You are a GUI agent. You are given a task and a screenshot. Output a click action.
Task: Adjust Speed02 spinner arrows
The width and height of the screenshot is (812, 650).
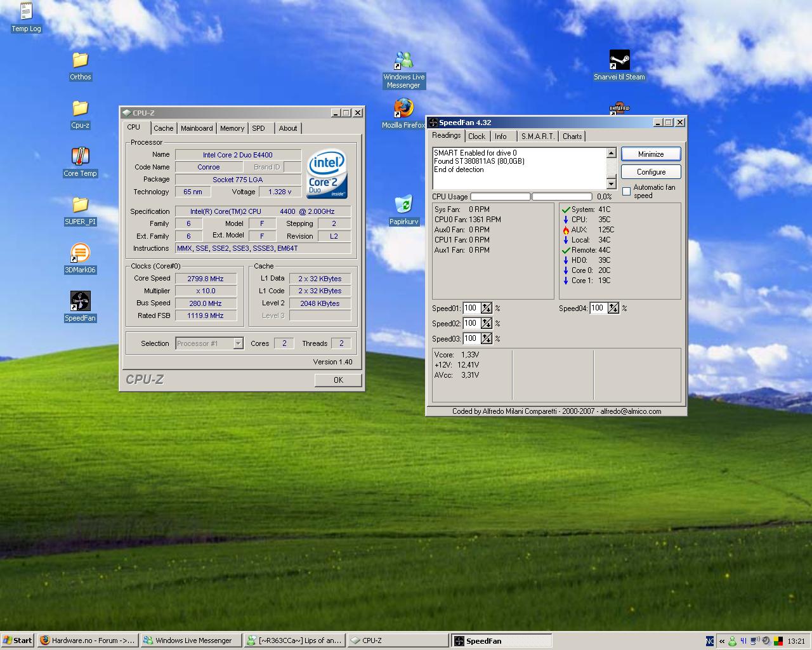pos(487,323)
